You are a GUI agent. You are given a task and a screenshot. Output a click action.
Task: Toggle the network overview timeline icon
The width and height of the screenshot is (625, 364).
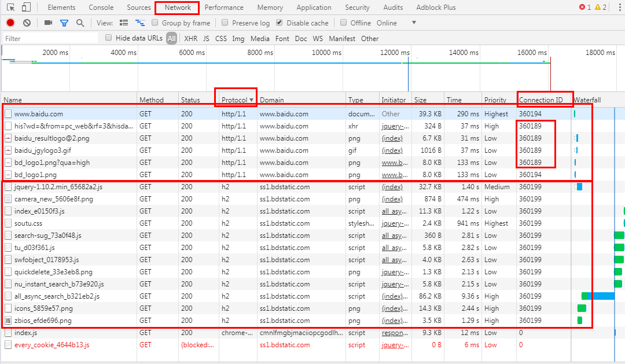tap(140, 22)
